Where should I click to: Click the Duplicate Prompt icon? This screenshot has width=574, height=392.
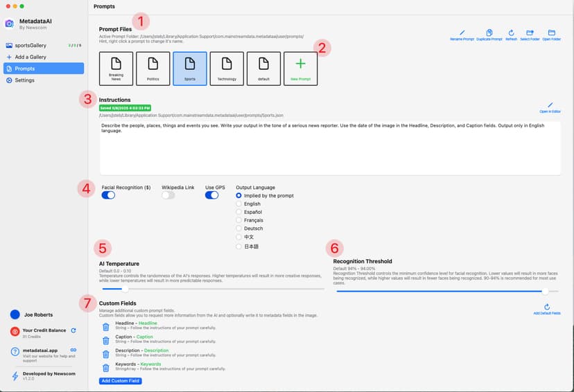[489, 33]
